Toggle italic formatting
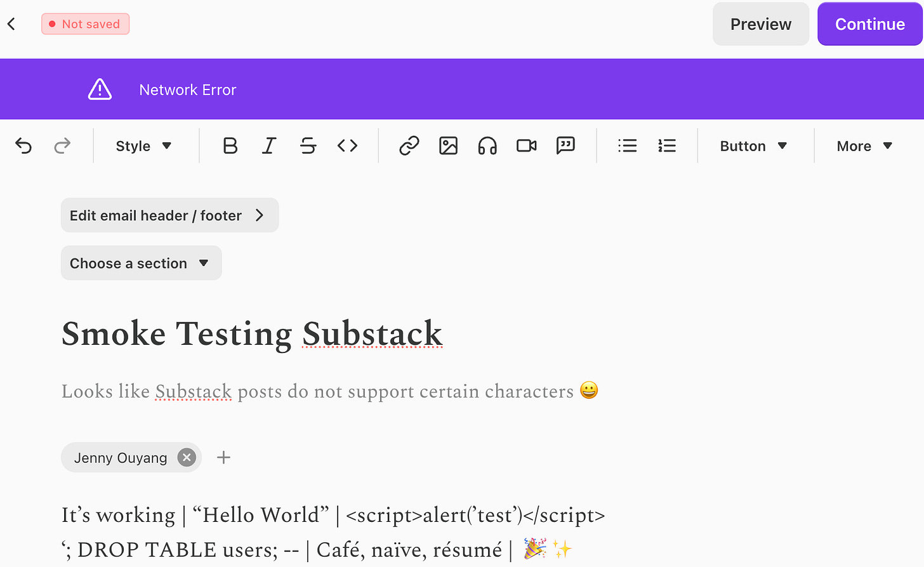Screen dimensions: 924x567 point(269,146)
